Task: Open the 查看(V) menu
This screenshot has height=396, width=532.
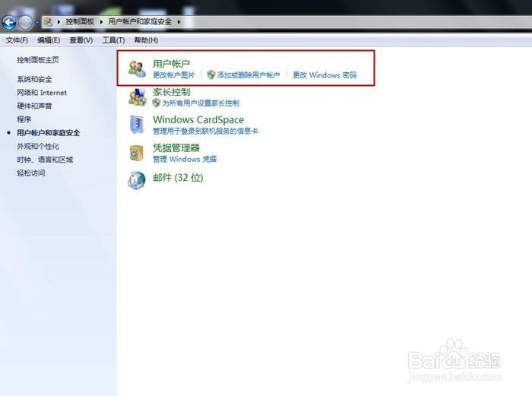Action: pos(81,40)
